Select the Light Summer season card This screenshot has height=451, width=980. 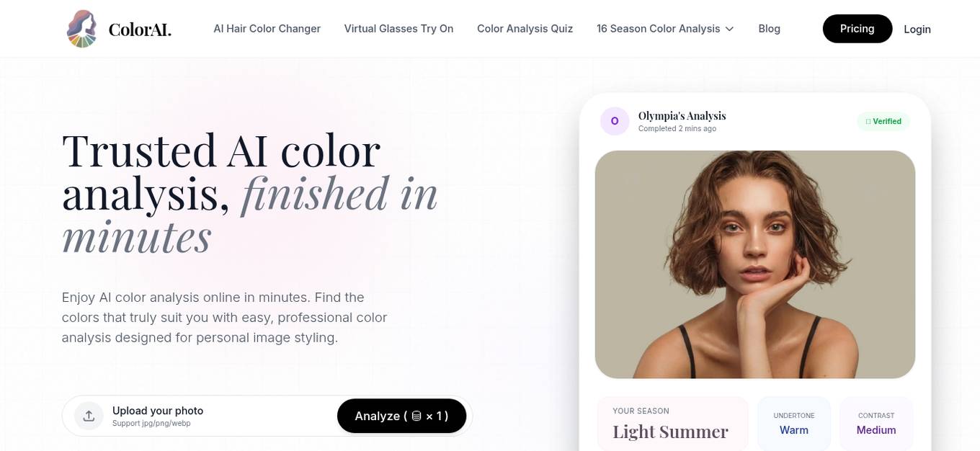(x=672, y=424)
